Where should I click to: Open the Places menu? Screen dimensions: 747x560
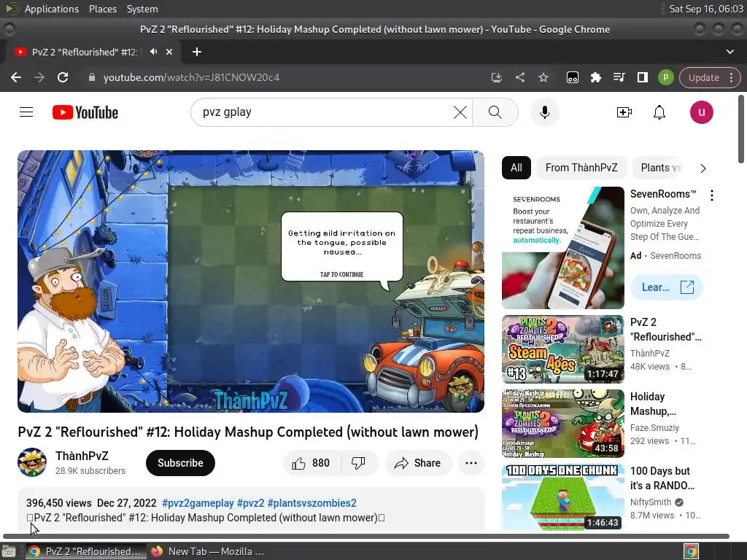click(102, 9)
